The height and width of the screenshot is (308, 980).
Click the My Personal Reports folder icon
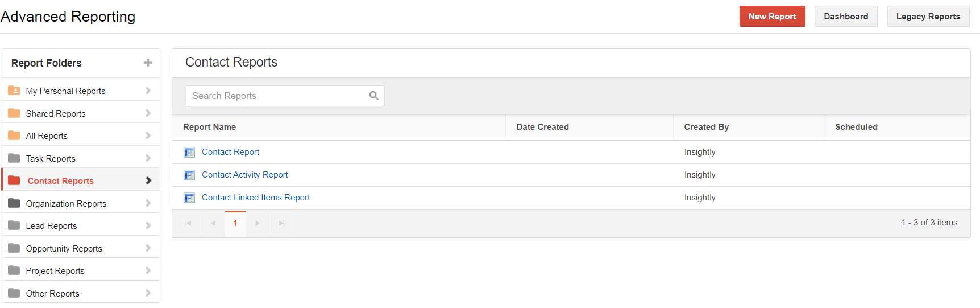tap(14, 91)
